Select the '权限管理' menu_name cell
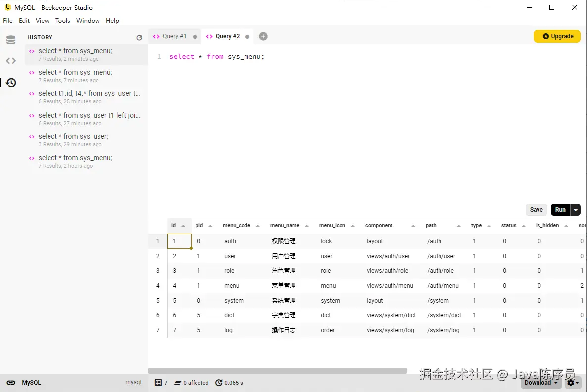 pos(291,241)
